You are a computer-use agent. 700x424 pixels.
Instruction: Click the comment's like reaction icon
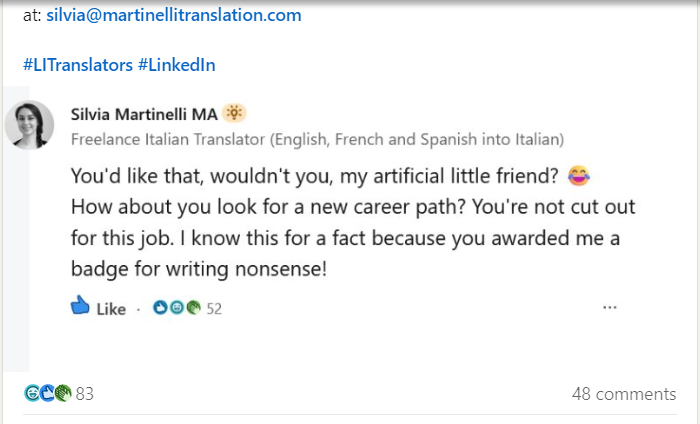point(160,308)
